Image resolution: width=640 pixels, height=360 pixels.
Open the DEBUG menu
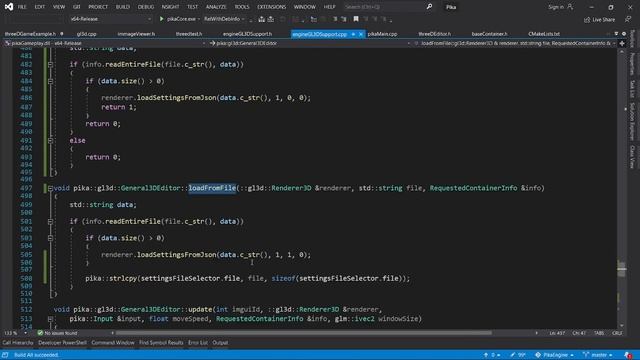(x=146, y=7)
